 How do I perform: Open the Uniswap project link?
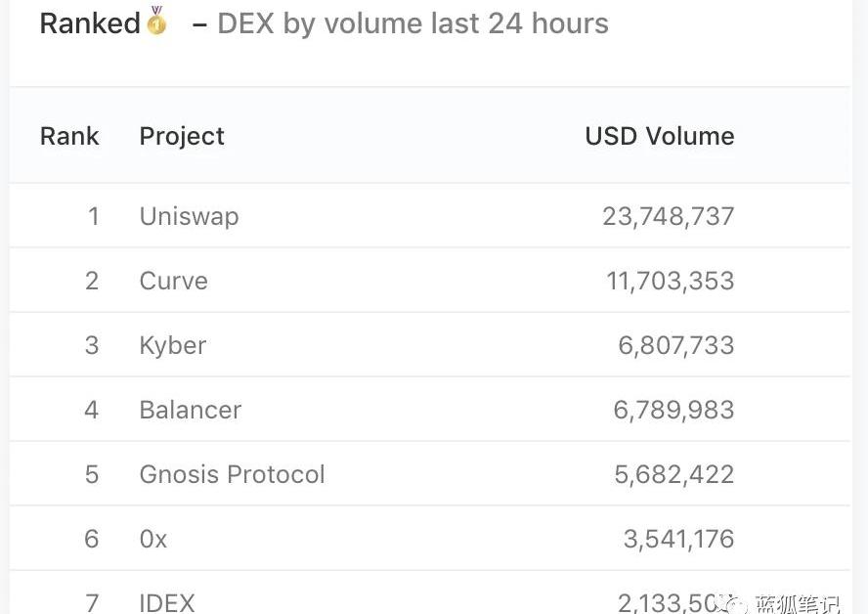coord(189,216)
